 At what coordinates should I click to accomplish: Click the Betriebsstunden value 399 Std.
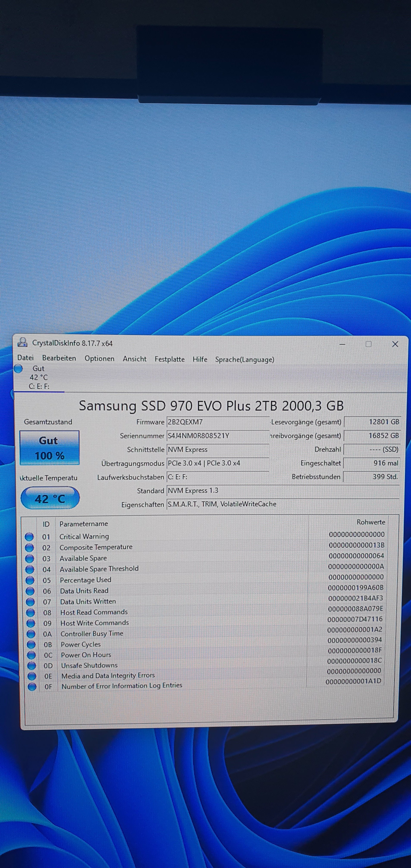point(371,476)
